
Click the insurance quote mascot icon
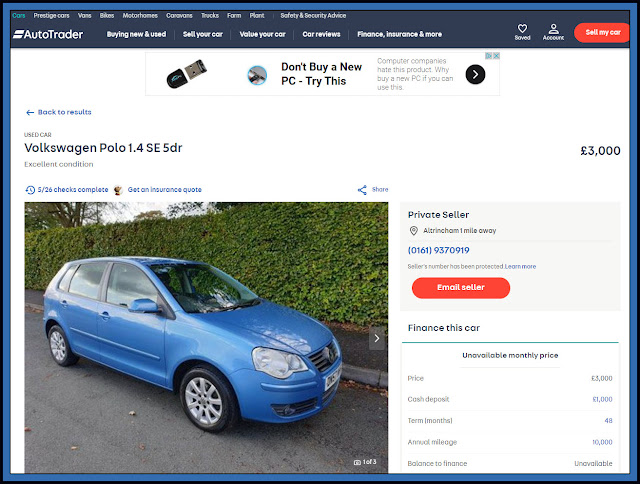[118, 190]
